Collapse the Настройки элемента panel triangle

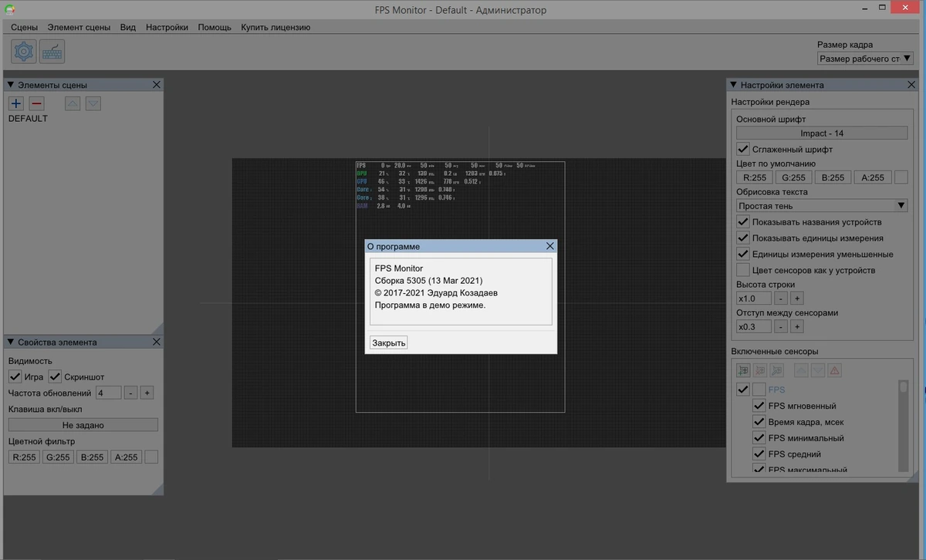pyautogui.click(x=734, y=85)
